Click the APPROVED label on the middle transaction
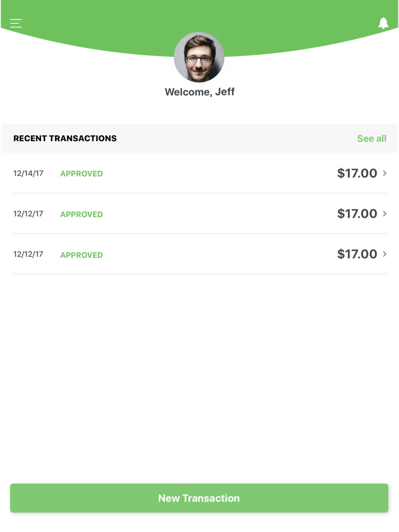399x532 pixels. coord(81,214)
